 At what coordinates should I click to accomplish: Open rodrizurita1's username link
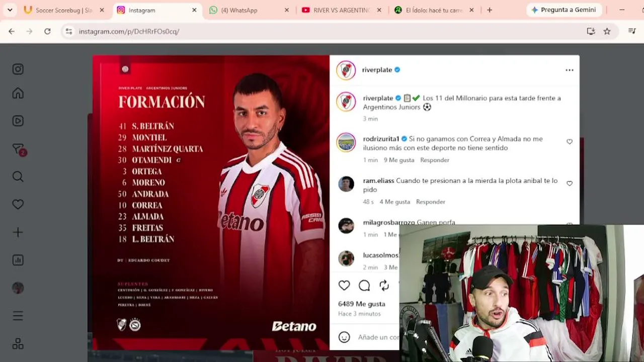tap(381, 139)
